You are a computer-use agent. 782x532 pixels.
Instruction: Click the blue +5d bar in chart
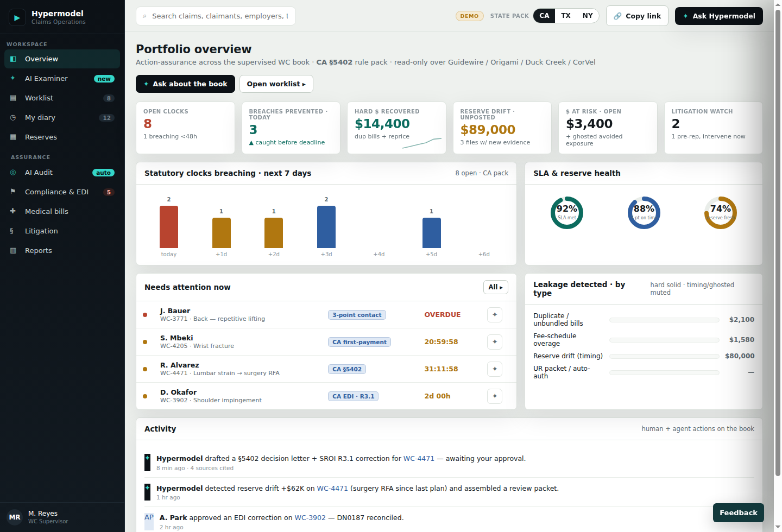[x=432, y=233]
